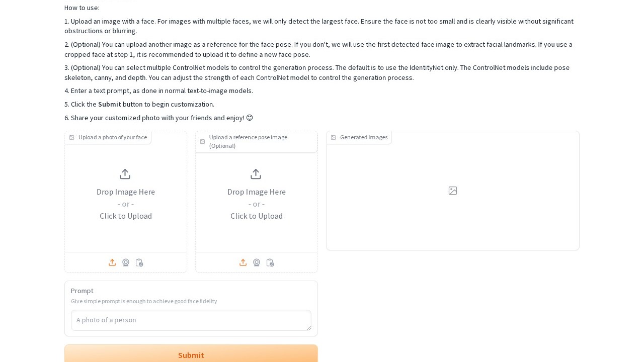Click the resize handle of the prompt textbox
Image resolution: width=644 pixels, height=362 pixels.
click(x=308, y=328)
